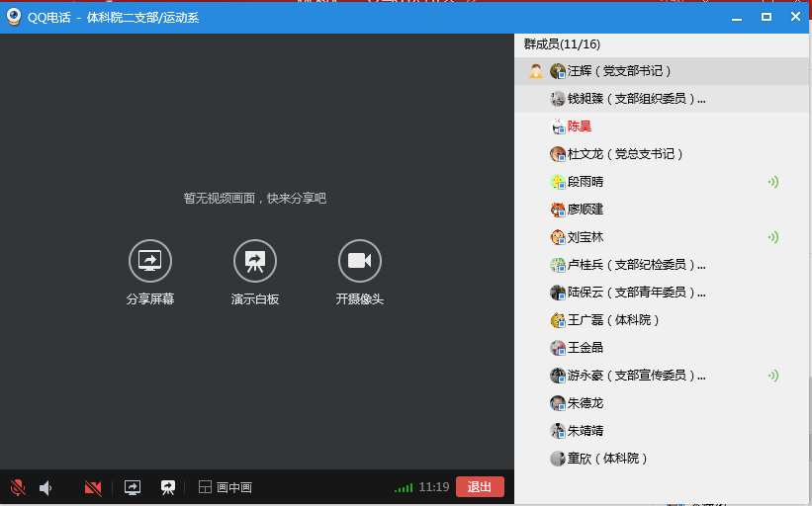Unmute the microphone in bottom toolbar
The height and width of the screenshot is (506, 812).
click(18, 487)
